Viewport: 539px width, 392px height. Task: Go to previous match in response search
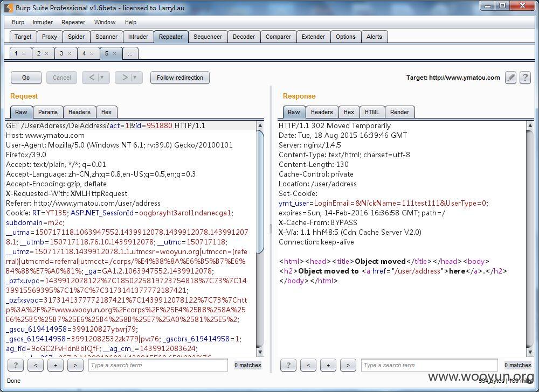tap(308, 365)
